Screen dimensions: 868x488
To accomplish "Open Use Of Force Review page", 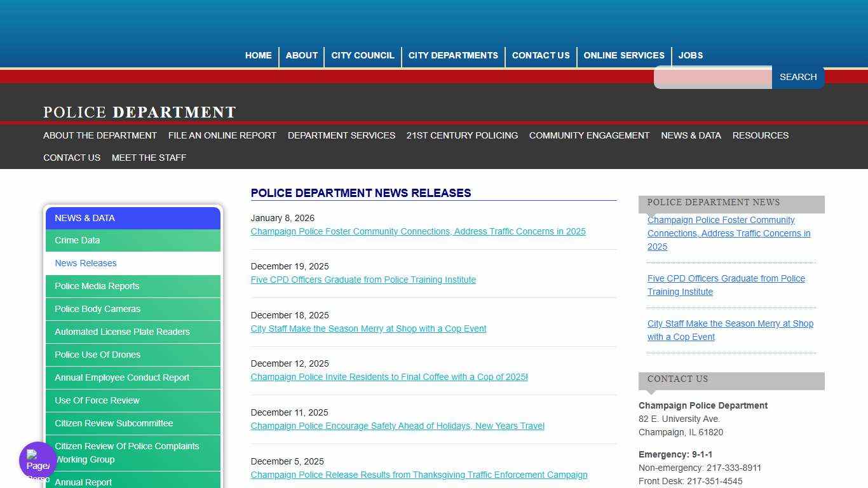I will tap(97, 400).
